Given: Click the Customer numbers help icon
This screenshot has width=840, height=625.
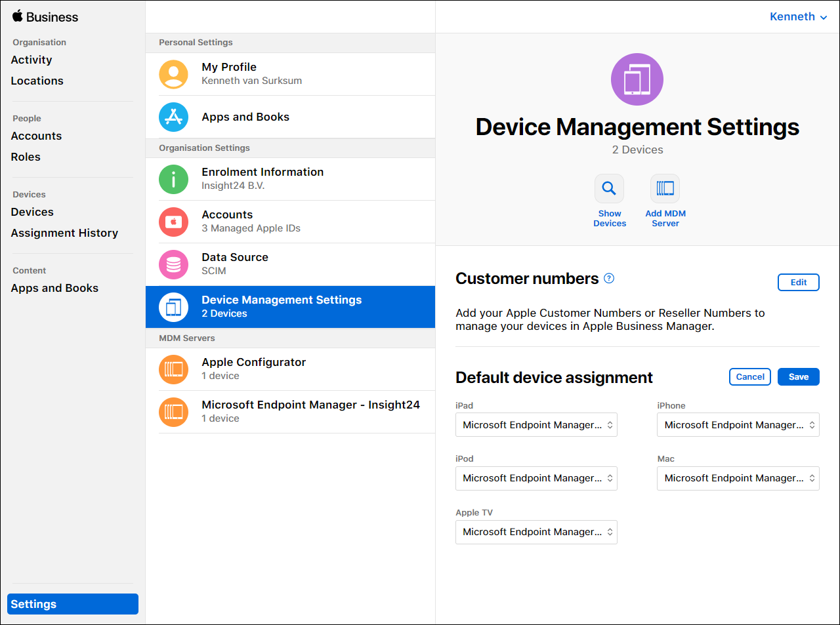Looking at the screenshot, I should point(609,278).
